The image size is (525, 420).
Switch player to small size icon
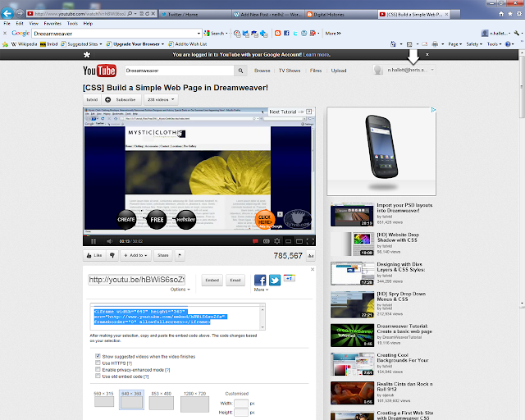[x=288, y=241]
